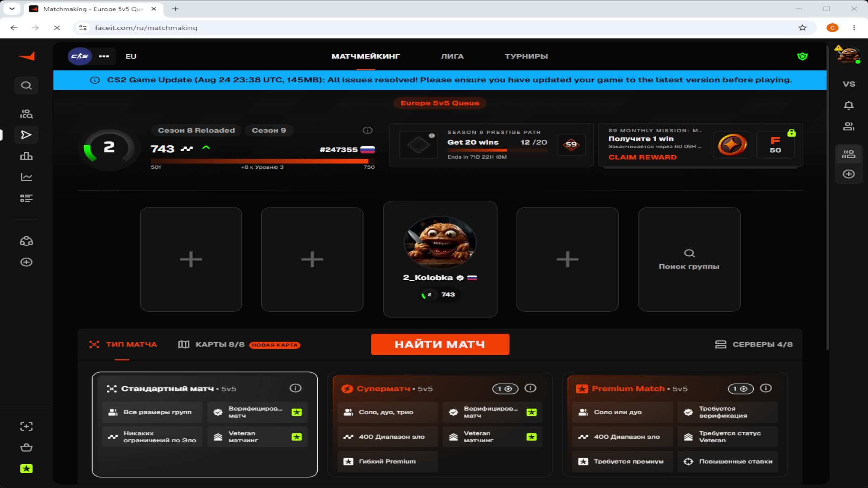Click the add plus icon in the left sidebar
868x488 pixels.
(x=26, y=262)
